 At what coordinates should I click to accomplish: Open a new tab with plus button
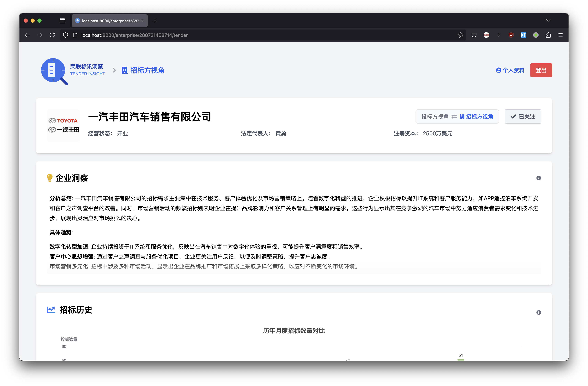pos(155,21)
